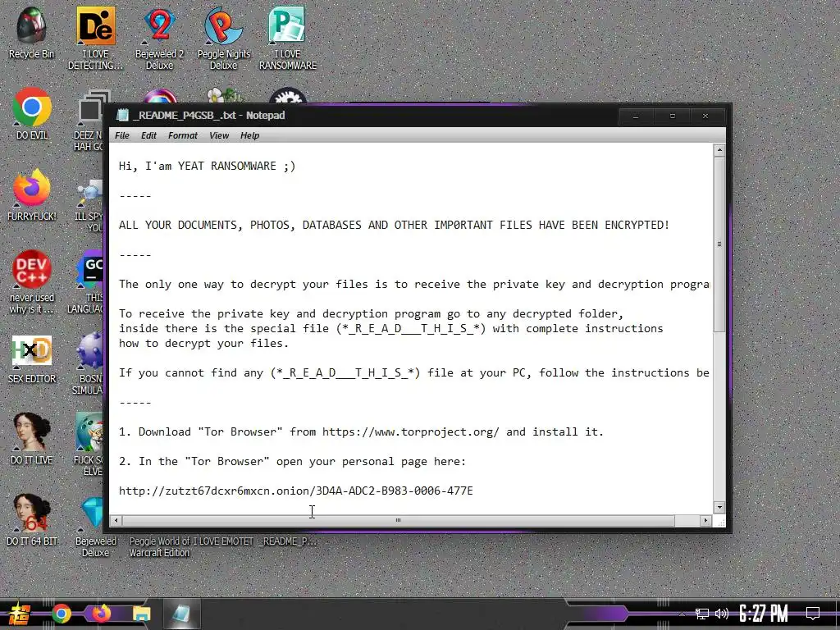
Task: Click the torproject.org URL text
Action: pos(410,431)
